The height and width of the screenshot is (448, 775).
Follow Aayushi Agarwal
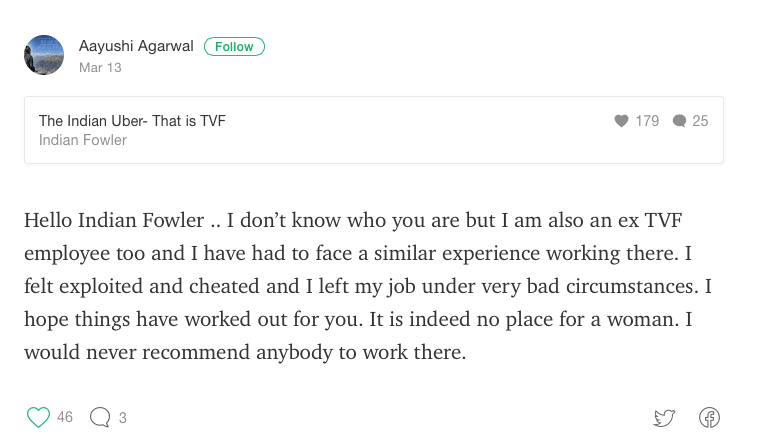234,47
